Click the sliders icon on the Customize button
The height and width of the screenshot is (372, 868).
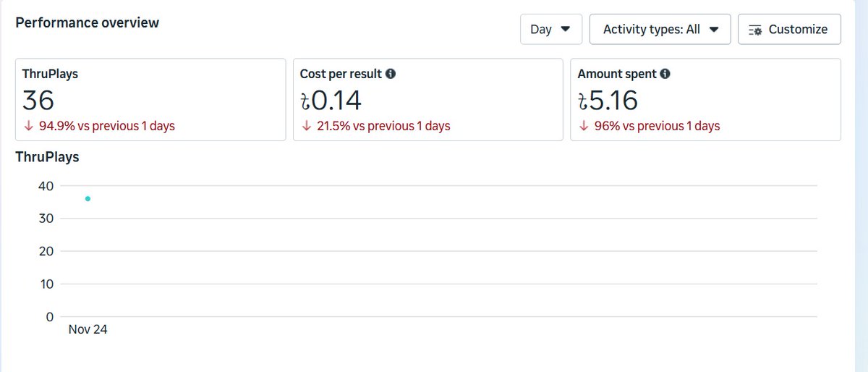755,30
